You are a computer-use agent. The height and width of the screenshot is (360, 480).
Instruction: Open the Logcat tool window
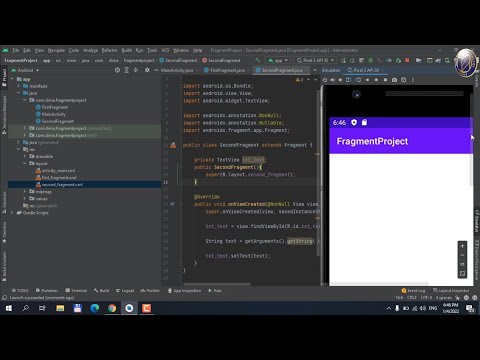click(x=125, y=291)
